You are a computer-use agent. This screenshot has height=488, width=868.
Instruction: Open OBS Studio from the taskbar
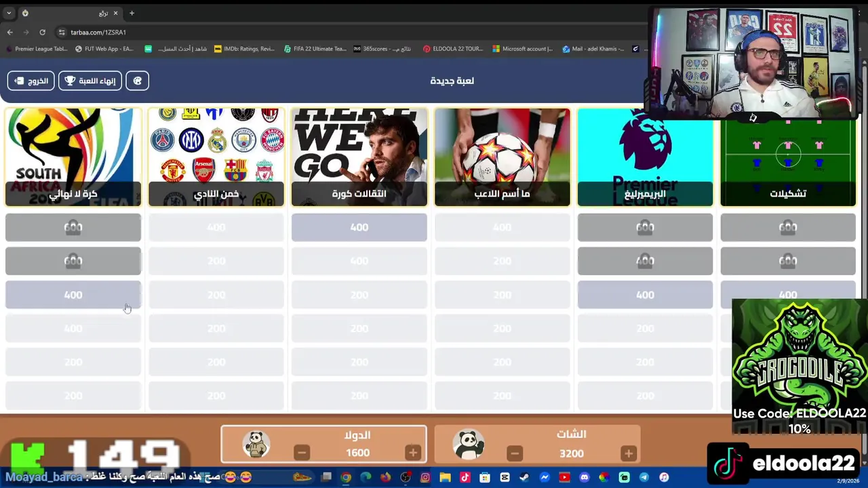click(x=406, y=478)
